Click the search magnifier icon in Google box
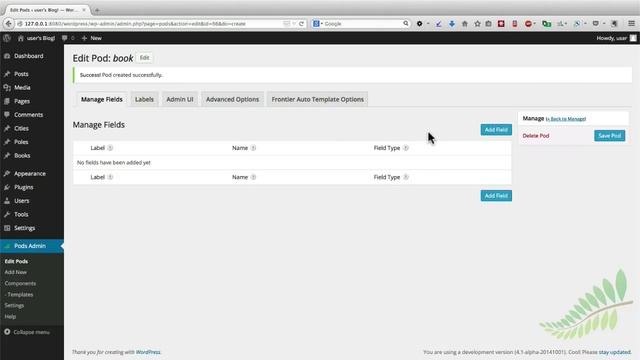Screen dimensions: 640x360 click(x=406, y=24)
